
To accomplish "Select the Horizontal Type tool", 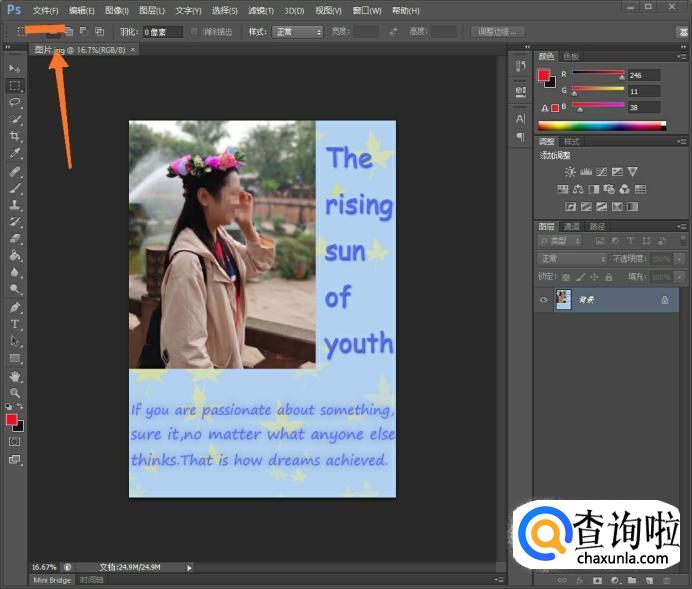I will (15, 324).
